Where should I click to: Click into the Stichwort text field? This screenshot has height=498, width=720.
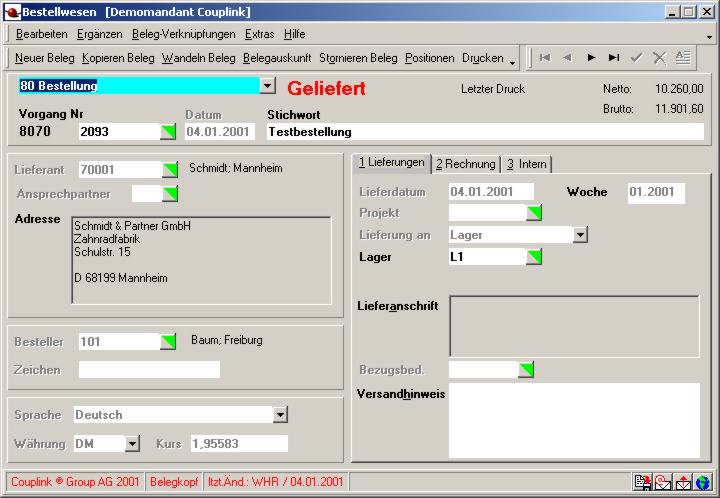click(485, 131)
